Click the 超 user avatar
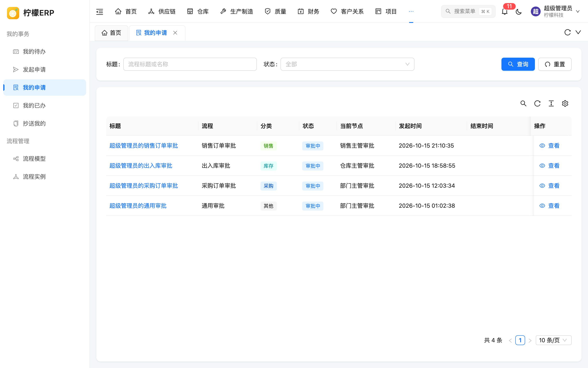The image size is (588, 368). point(536,11)
